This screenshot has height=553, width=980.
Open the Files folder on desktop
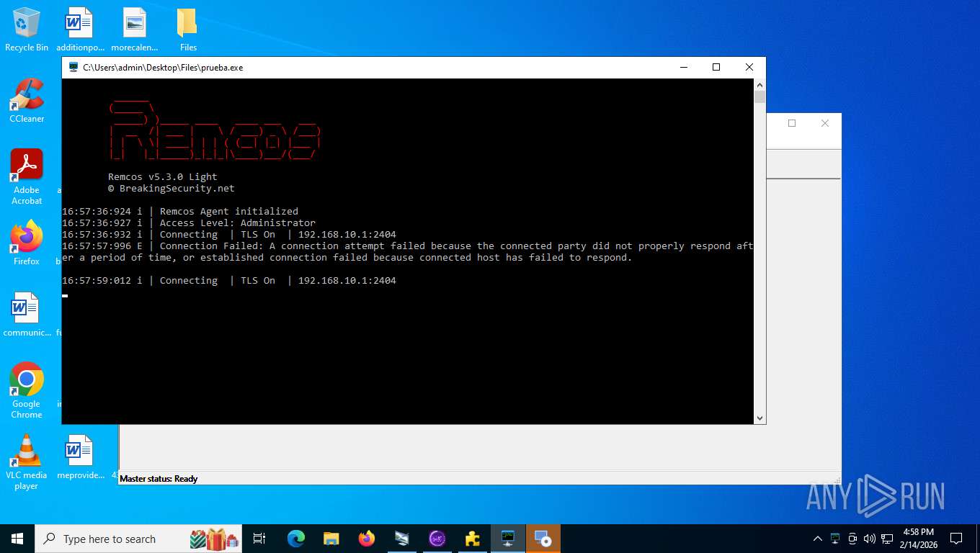coord(188,30)
